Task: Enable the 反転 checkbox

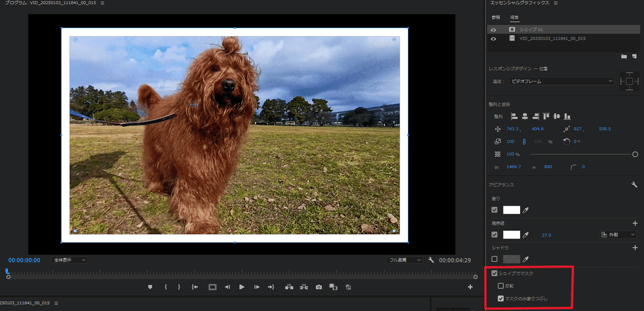Action: coord(501,286)
